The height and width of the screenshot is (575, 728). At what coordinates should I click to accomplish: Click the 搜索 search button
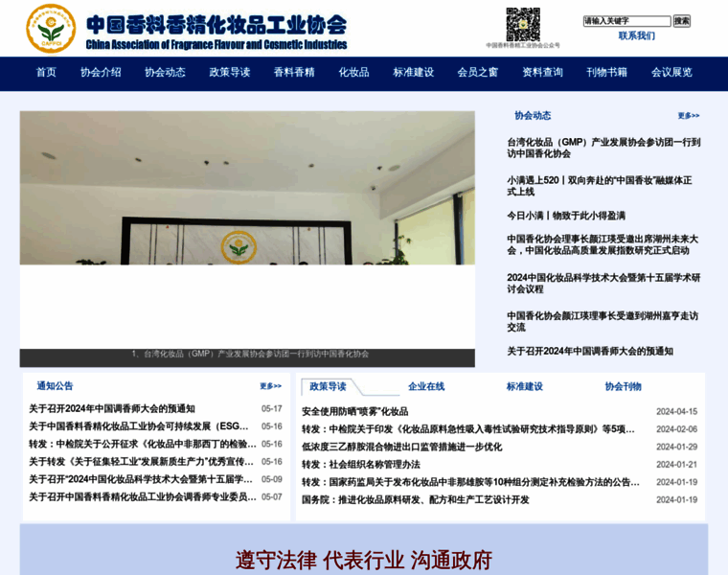pyautogui.click(x=682, y=21)
